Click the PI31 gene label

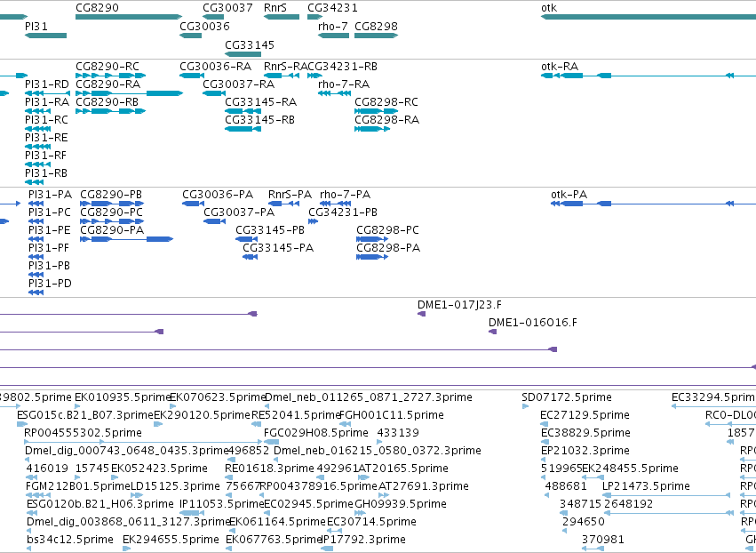pyautogui.click(x=36, y=26)
